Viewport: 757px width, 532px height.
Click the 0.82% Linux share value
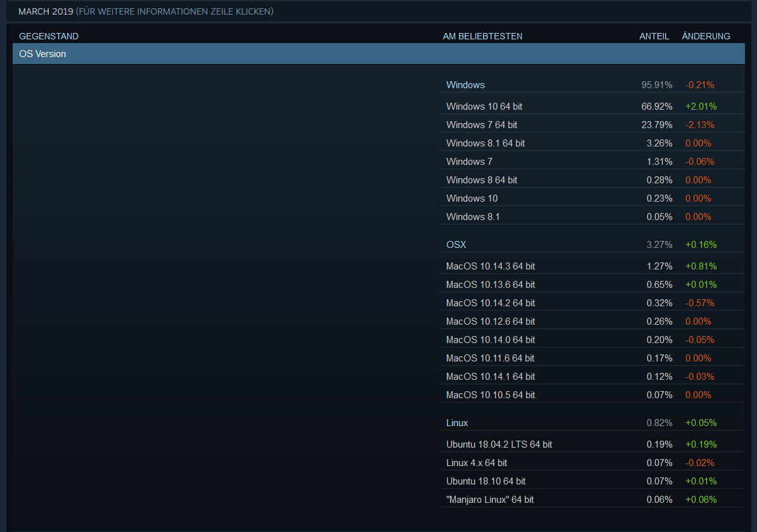(x=659, y=423)
